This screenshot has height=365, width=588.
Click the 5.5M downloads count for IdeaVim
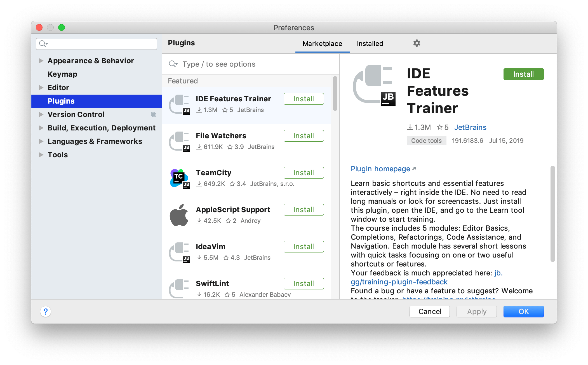point(207,258)
